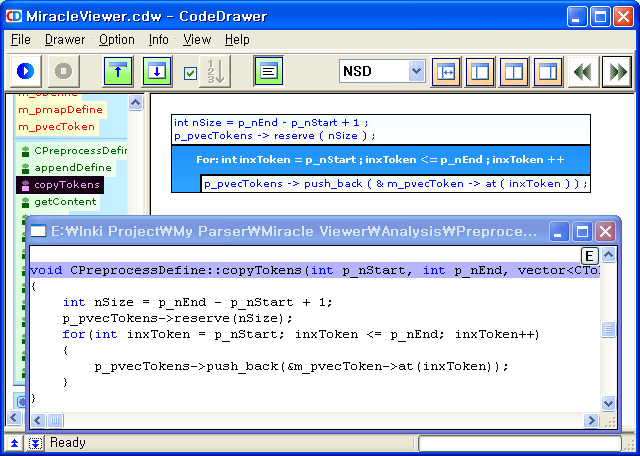The height and width of the screenshot is (456, 640).
Task: Click the grey stop toolbar icon
Action: click(63, 71)
